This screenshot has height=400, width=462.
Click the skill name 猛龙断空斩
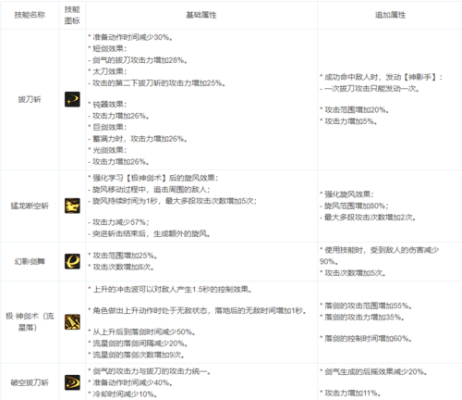30,206
